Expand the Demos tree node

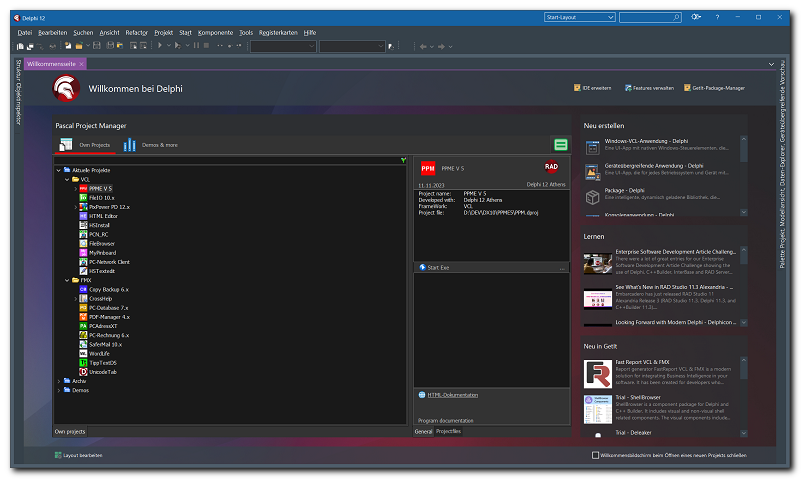(x=59, y=390)
